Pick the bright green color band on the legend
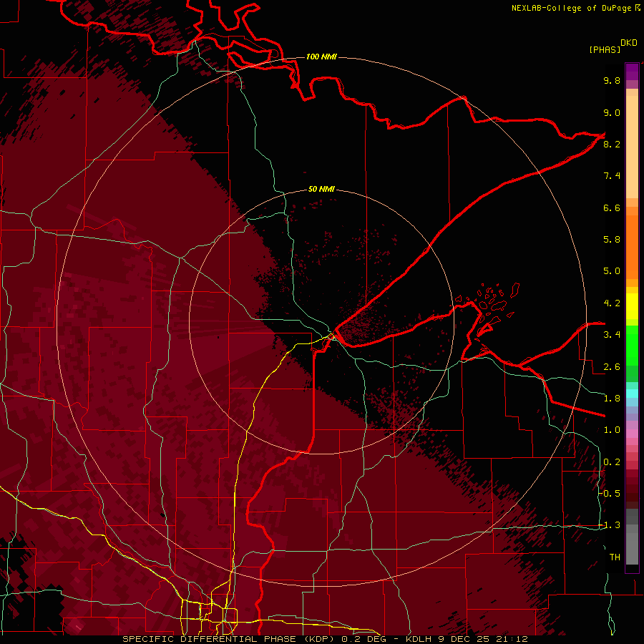This screenshot has height=644, width=644. pos(632,346)
